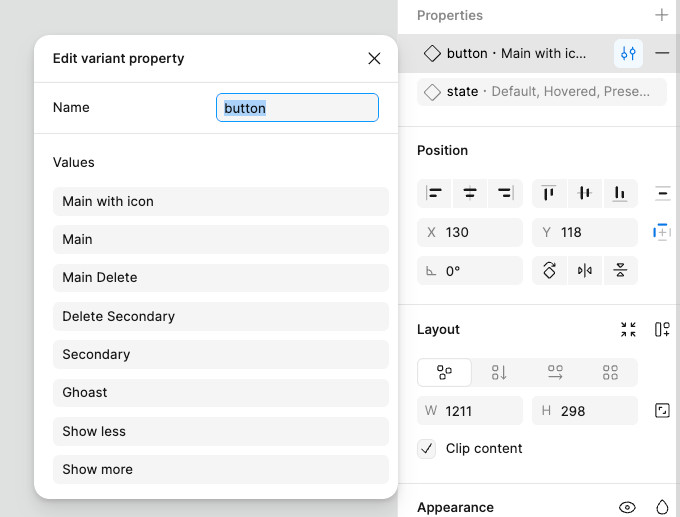Click the variant Name input field
Screen dimensions: 680x517
[297, 108]
